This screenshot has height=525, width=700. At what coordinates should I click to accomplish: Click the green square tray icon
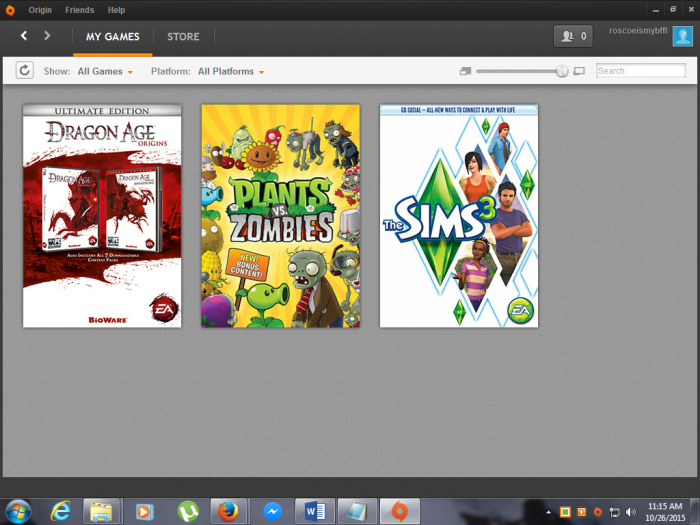(565, 512)
